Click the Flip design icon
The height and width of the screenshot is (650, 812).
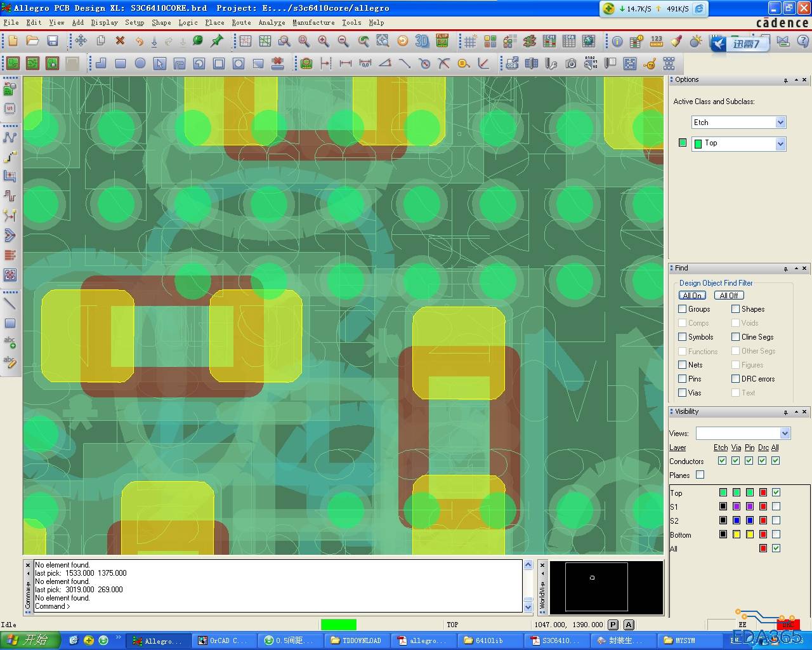pos(442,41)
